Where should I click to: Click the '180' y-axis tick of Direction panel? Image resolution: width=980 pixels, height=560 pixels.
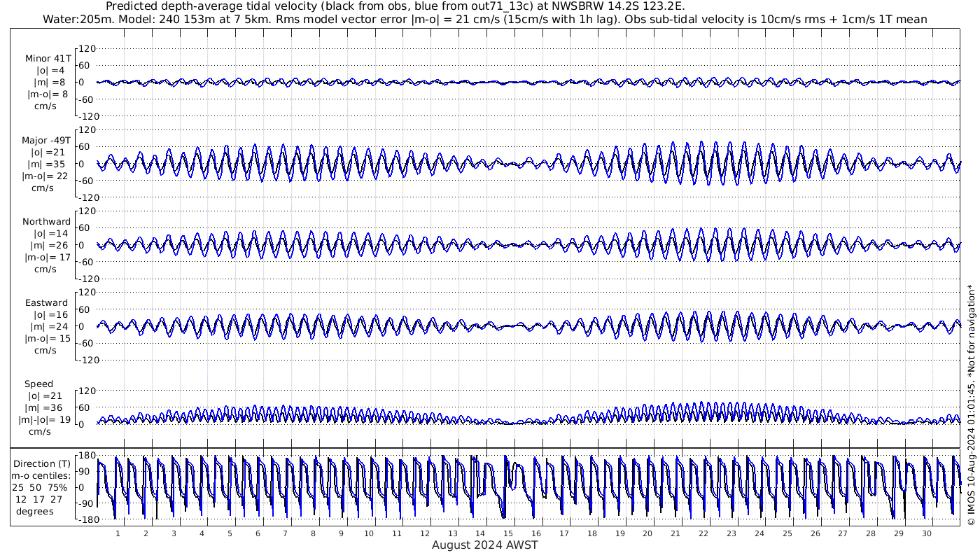pos(85,456)
